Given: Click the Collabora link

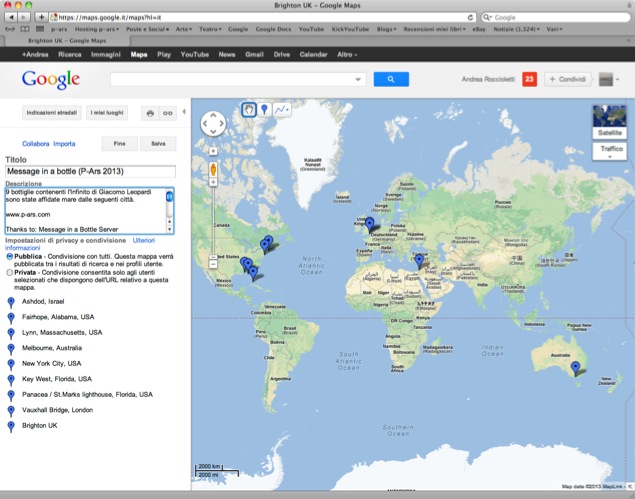Looking at the screenshot, I should 36,144.
